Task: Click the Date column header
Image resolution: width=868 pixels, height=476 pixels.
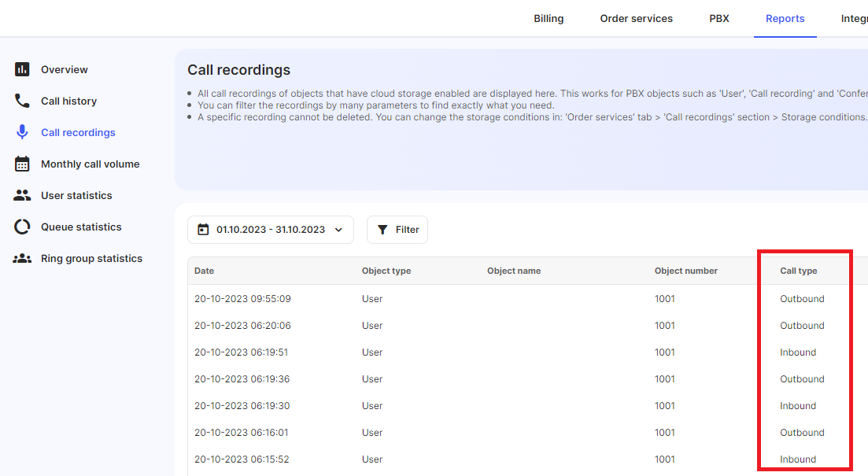Action: tap(205, 271)
